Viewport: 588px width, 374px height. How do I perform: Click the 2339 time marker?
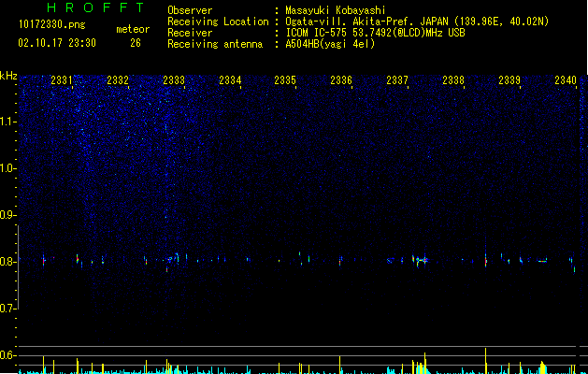coord(509,80)
